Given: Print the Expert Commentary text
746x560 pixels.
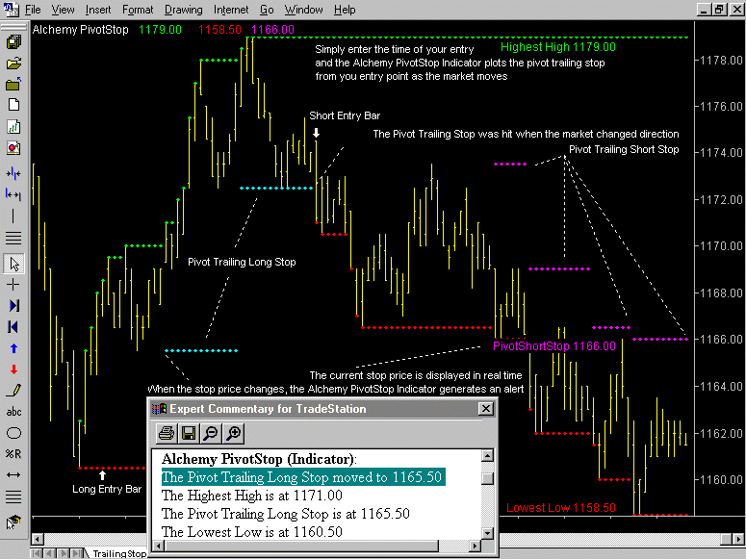Looking at the screenshot, I should coord(167,433).
